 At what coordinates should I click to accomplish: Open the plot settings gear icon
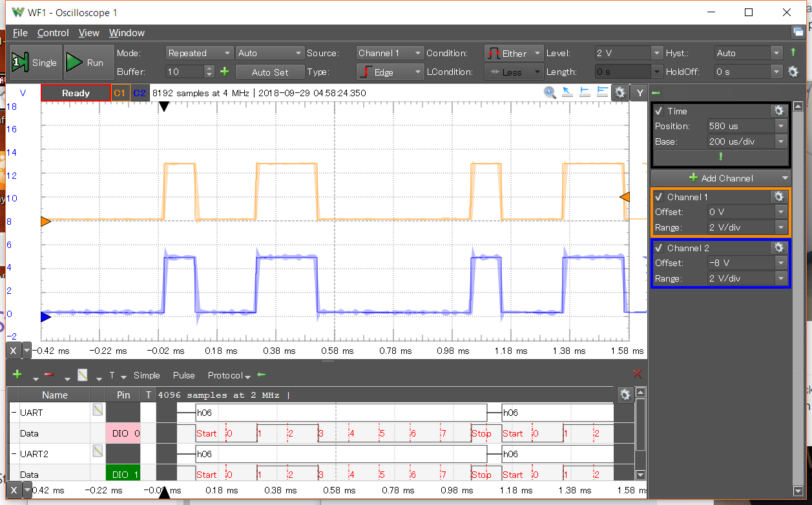coord(619,92)
